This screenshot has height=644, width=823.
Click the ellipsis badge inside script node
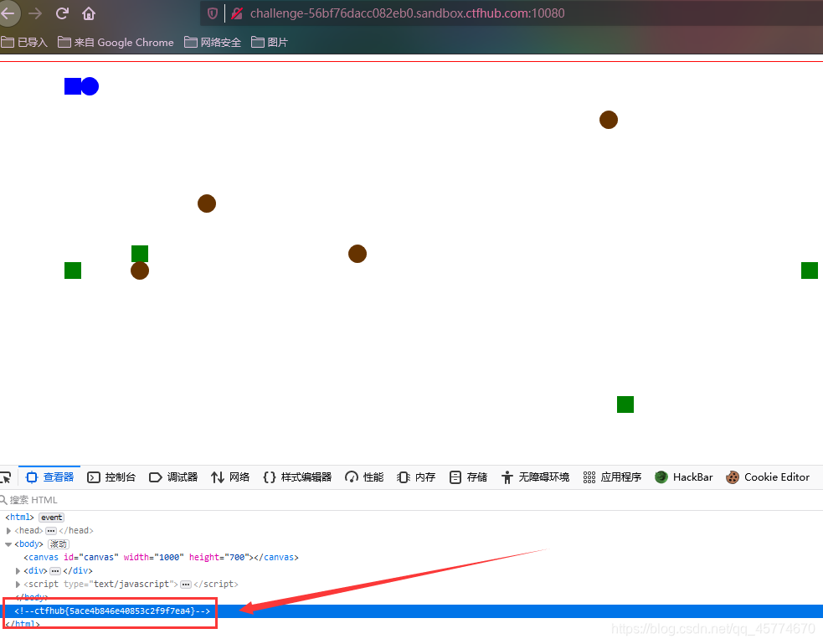pos(186,585)
